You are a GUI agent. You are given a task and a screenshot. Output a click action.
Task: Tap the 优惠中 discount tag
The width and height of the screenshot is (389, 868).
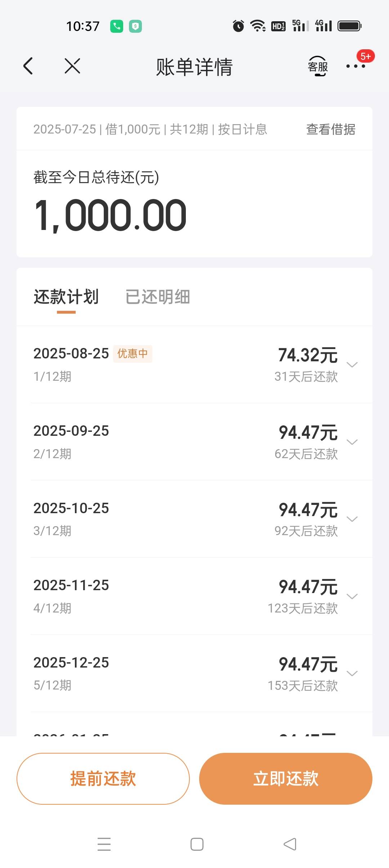[x=133, y=354]
